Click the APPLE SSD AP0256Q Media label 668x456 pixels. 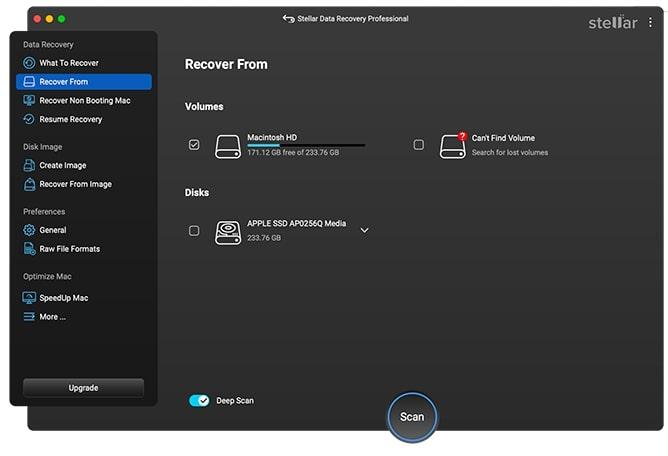(297, 223)
